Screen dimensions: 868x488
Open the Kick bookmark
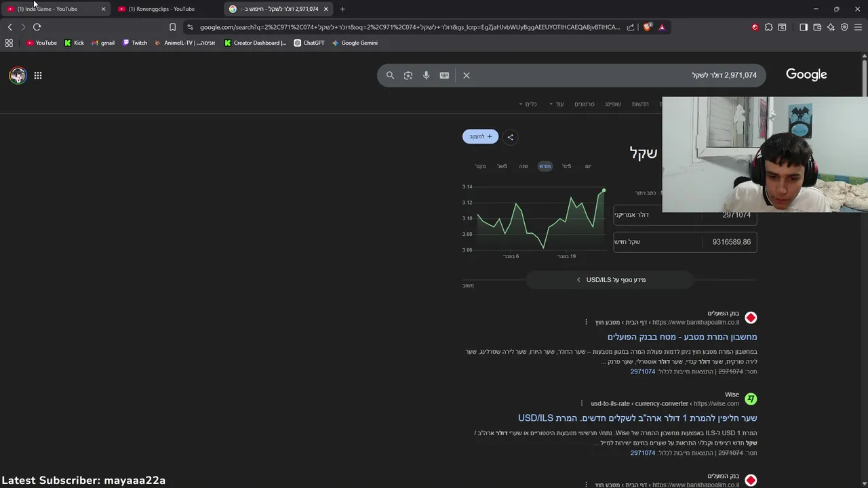click(x=74, y=43)
